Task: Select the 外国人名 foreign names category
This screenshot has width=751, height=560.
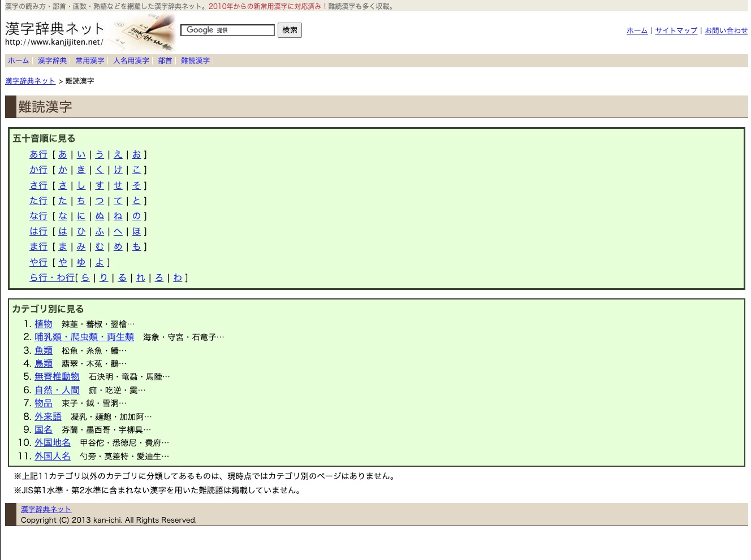Action: click(53, 456)
